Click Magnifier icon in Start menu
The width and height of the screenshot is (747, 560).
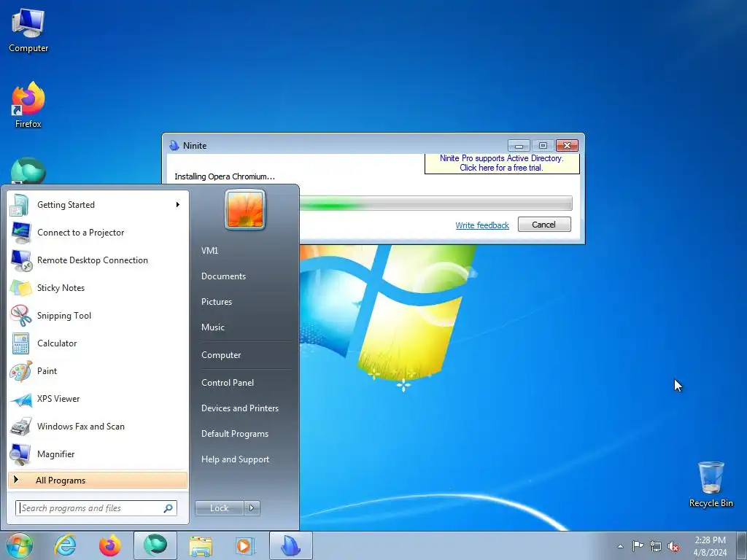coord(20,454)
